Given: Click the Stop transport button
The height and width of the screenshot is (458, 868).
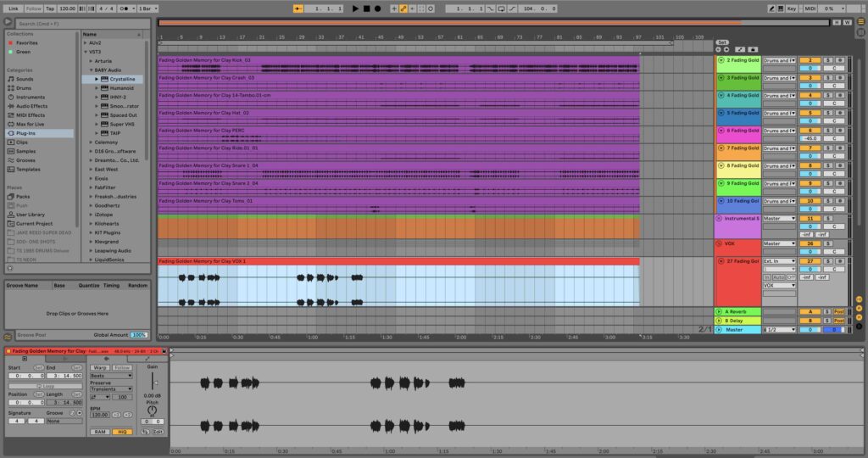Looking at the screenshot, I should 366,8.
